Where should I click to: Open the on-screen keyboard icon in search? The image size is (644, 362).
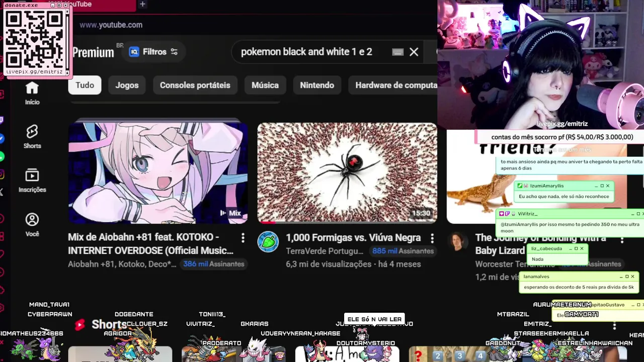tap(397, 52)
